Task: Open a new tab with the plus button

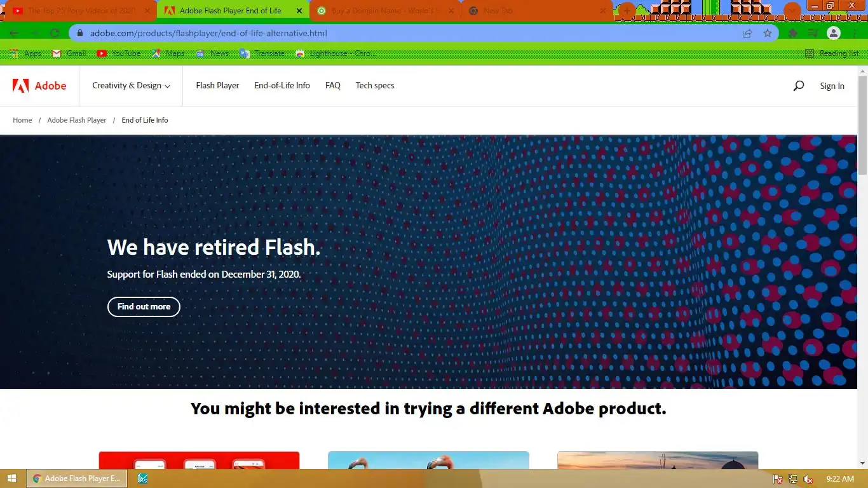Action: 627,11
